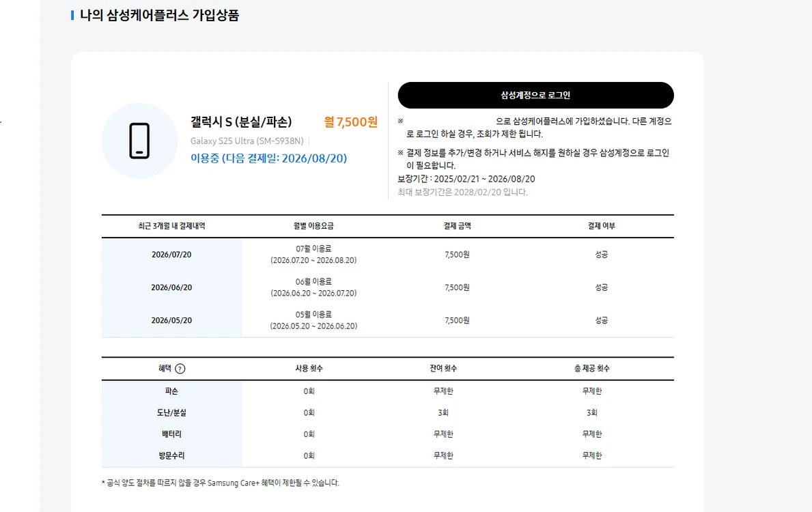Click 무제한 total count in 방문수리 row
The height and width of the screenshot is (512, 812).
[x=592, y=456]
